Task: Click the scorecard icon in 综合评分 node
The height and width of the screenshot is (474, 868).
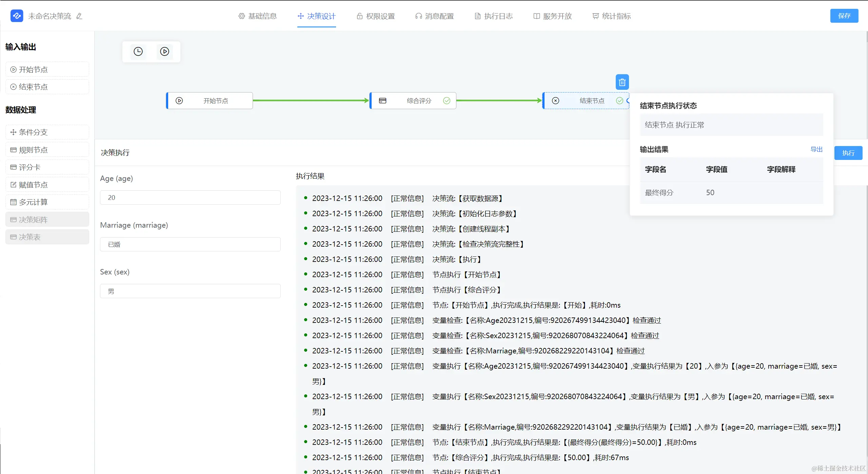Action: tap(382, 101)
